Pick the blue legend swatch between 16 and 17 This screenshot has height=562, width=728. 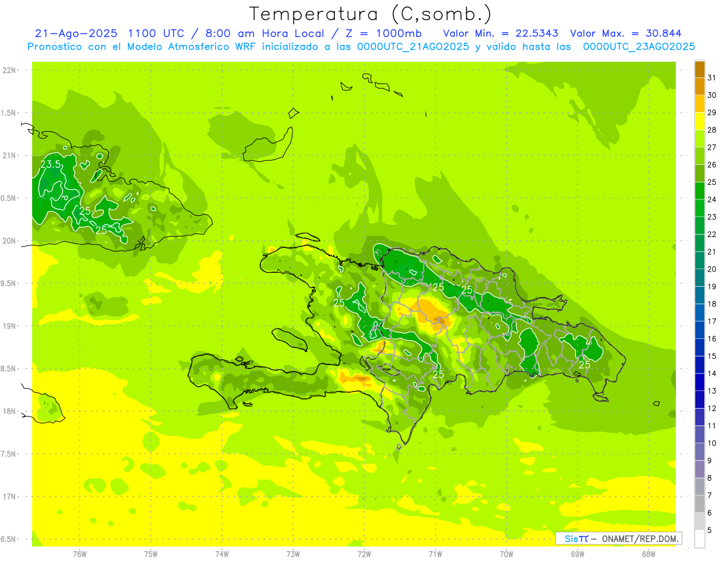tap(699, 330)
